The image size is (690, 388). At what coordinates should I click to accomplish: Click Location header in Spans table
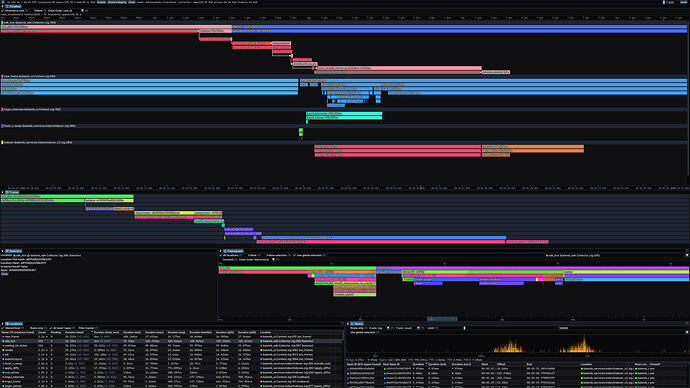tap(586, 364)
